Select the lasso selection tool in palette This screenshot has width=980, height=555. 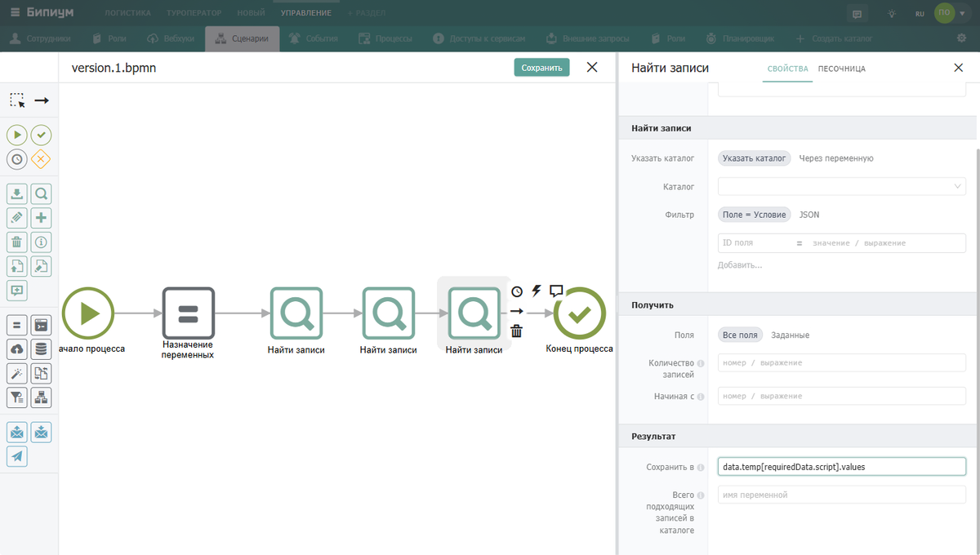[17, 100]
